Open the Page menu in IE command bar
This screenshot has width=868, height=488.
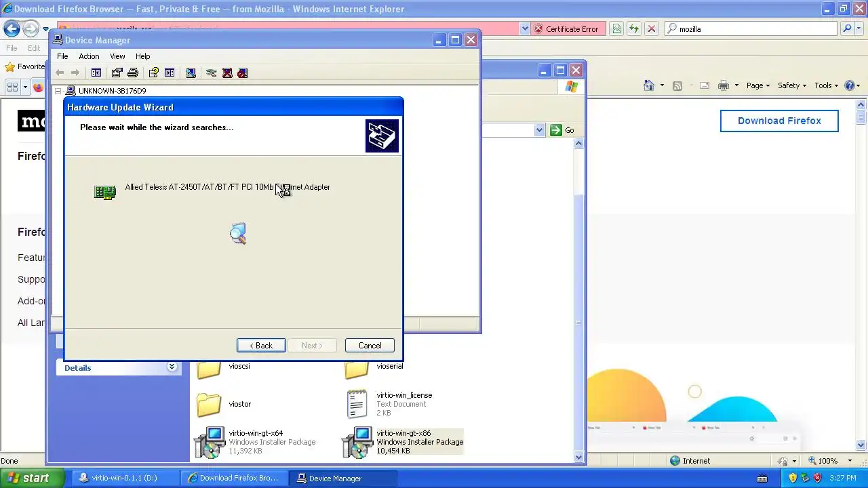(758, 85)
